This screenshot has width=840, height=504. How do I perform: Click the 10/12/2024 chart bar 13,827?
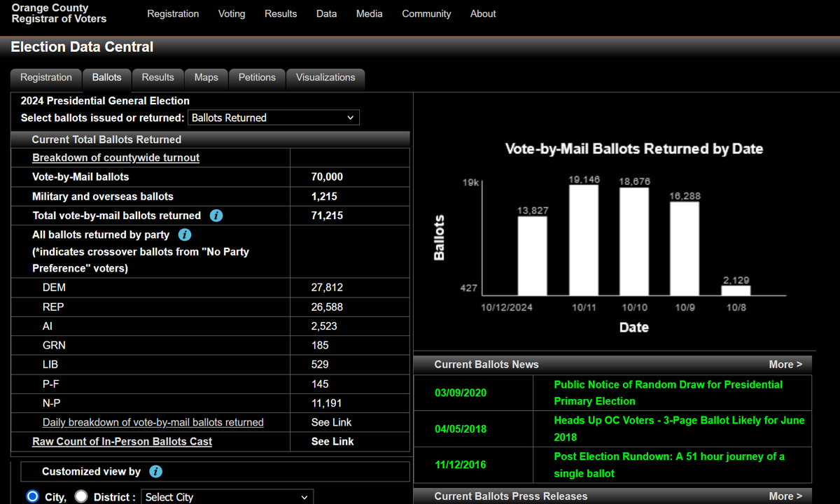point(533,255)
